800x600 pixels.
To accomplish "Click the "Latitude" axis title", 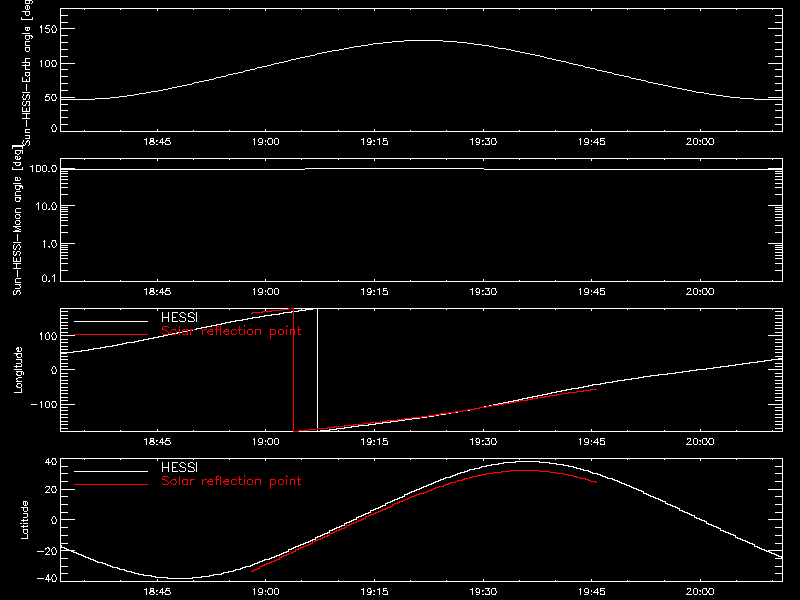I will [24, 520].
